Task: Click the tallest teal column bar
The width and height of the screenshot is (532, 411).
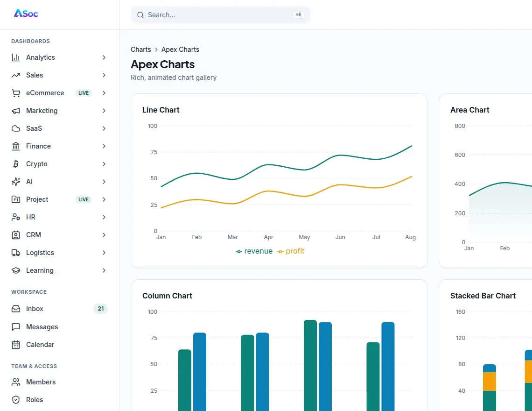Action: coord(310,365)
